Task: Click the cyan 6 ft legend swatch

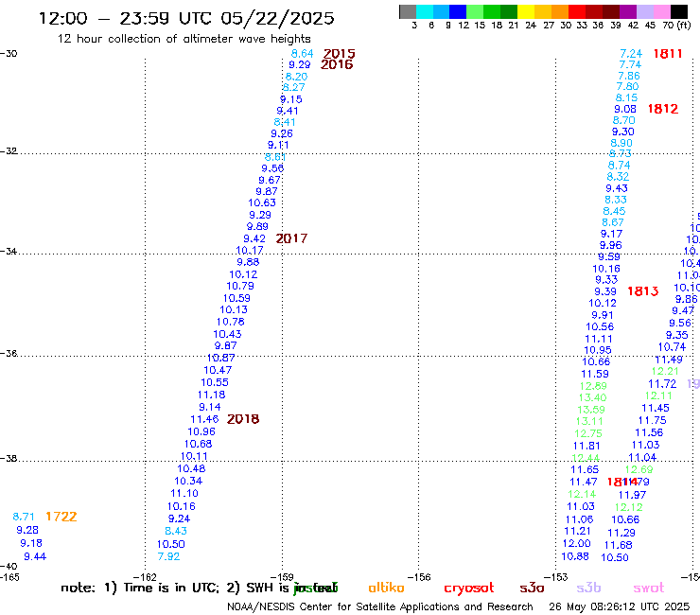Action: 425,11
